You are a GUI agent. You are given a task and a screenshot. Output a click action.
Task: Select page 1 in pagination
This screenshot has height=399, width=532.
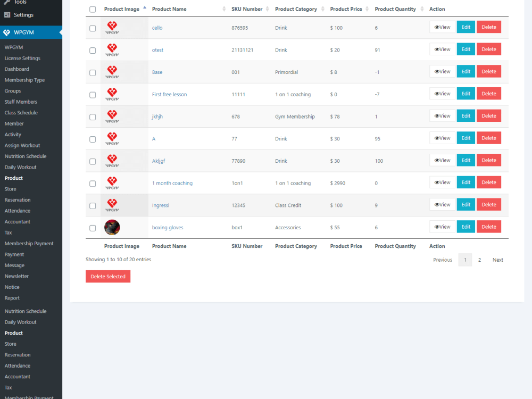(x=465, y=260)
